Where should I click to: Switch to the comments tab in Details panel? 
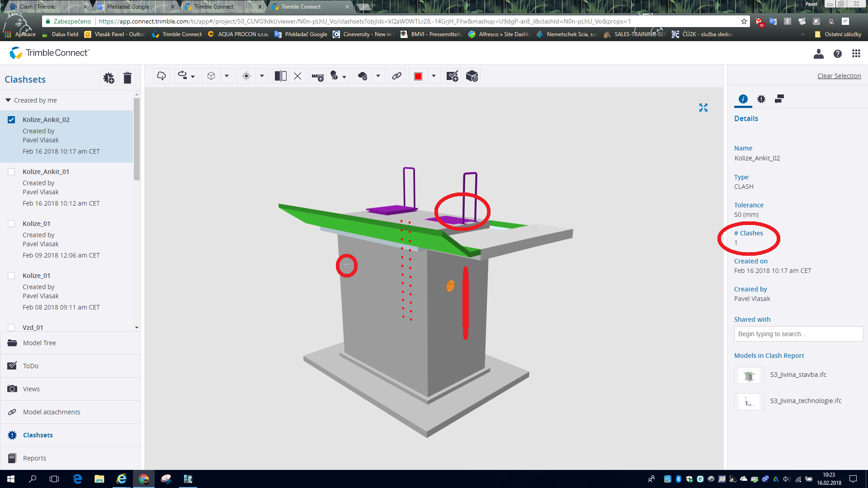pyautogui.click(x=779, y=99)
